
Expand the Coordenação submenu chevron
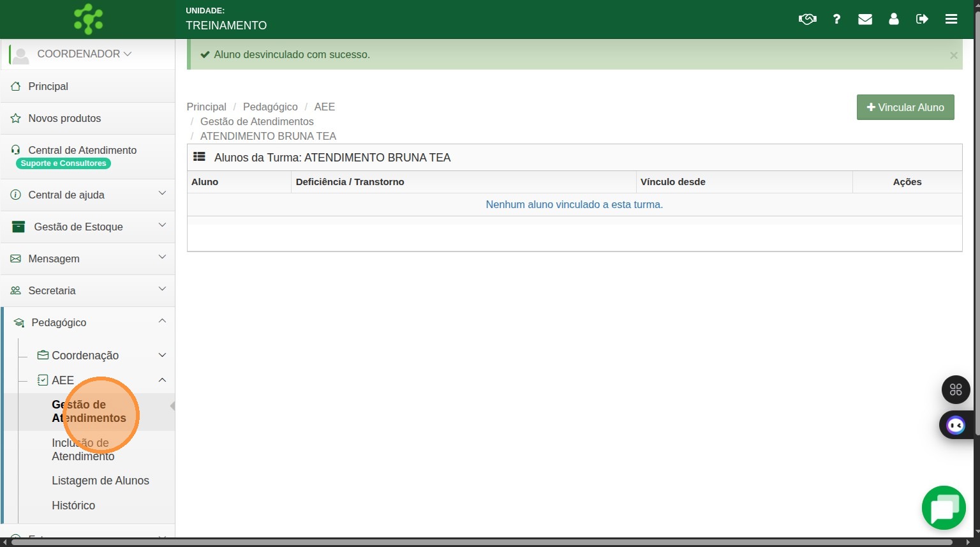point(162,355)
